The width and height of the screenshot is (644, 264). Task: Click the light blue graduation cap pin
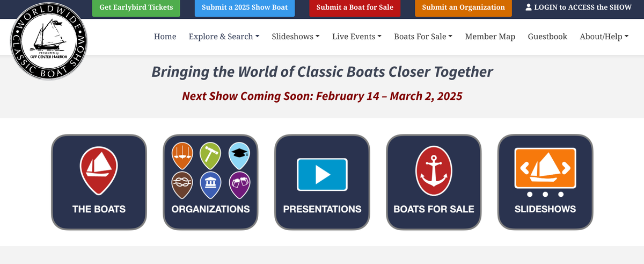coord(239,155)
